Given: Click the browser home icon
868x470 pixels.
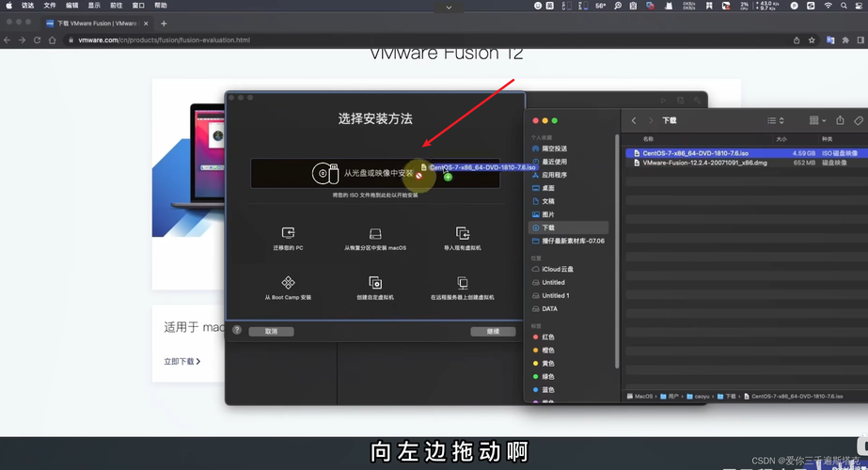Looking at the screenshot, I should coord(52,39).
